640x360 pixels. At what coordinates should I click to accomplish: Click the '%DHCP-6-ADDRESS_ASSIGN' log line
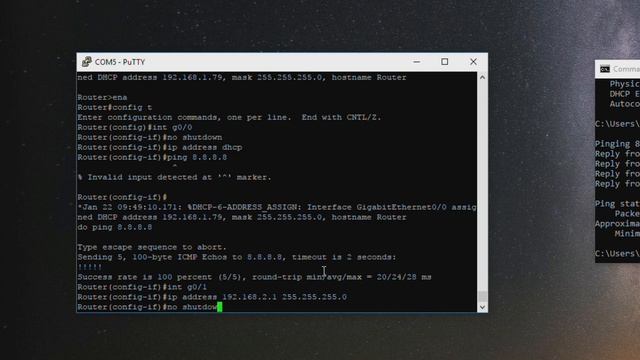pos(277,207)
